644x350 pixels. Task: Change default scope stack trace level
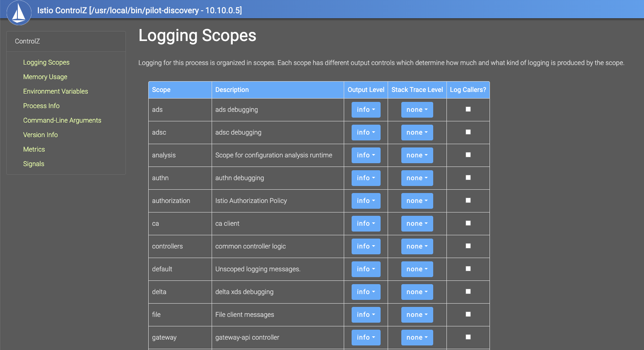[417, 269]
